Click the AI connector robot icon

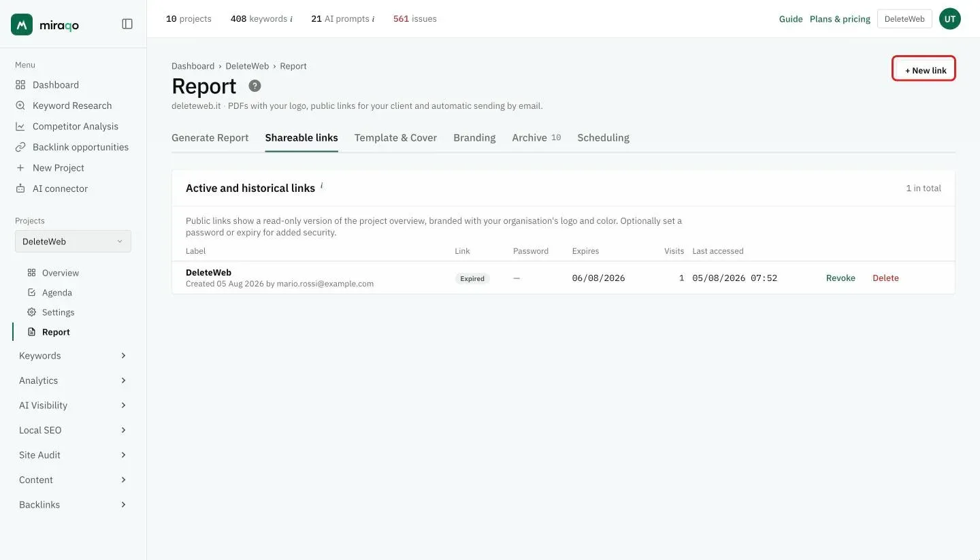[x=20, y=188]
